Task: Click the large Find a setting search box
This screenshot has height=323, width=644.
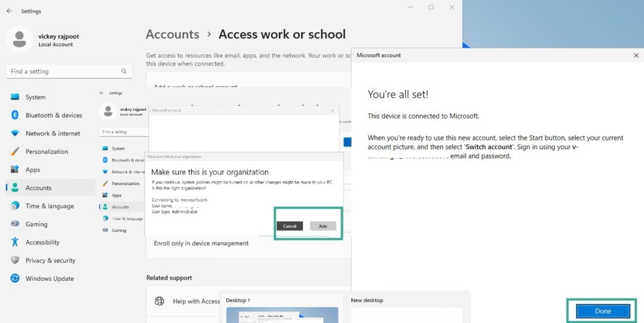Action: (x=69, y=71)
